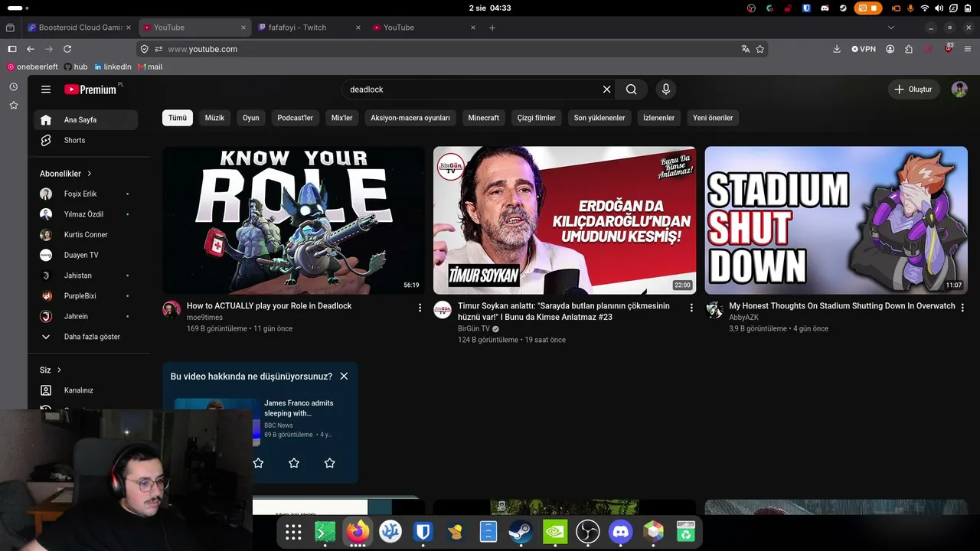Click the James Franco survey video title

pos(299,408)
